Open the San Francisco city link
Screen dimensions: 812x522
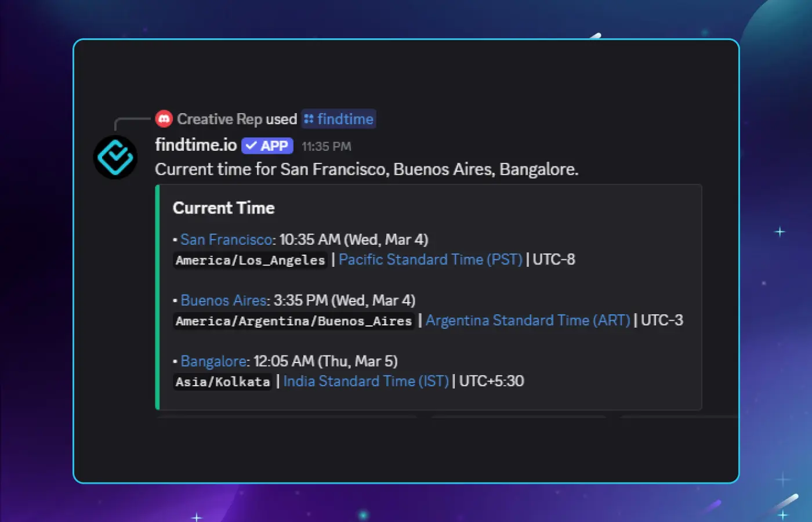(226, 240)
